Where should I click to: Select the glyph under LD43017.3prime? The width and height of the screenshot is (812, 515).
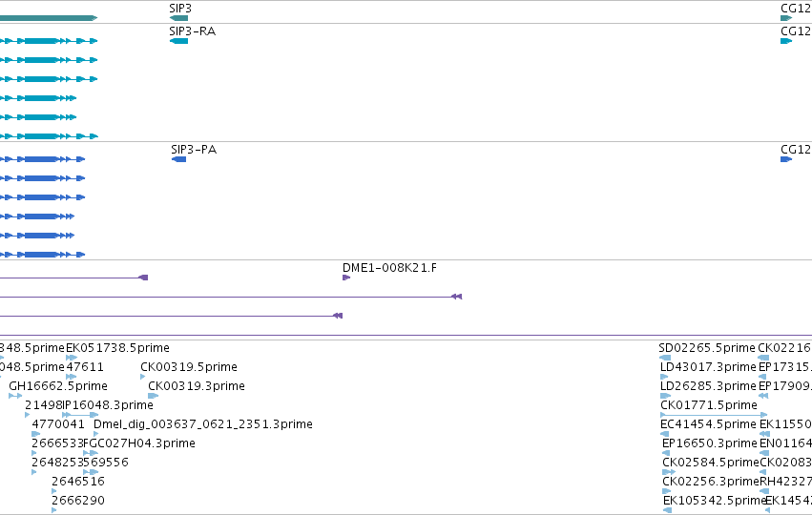click(x=664, y=377)
